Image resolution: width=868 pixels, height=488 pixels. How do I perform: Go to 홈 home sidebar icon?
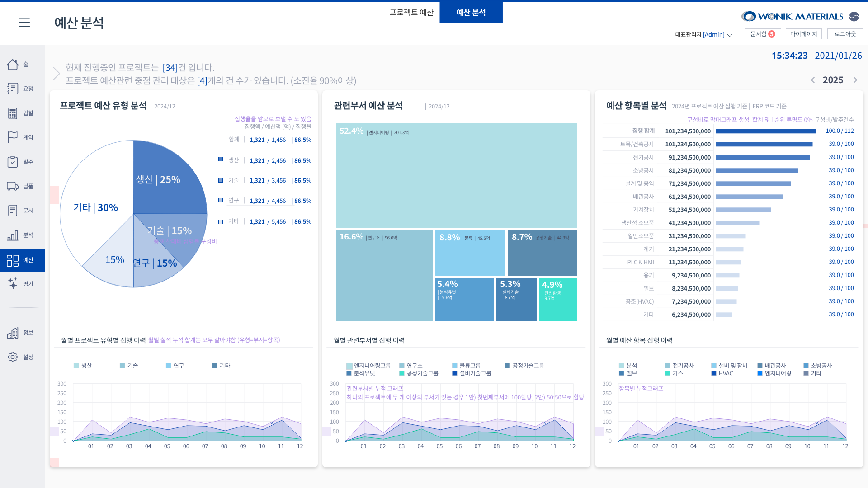pos(13,65)
